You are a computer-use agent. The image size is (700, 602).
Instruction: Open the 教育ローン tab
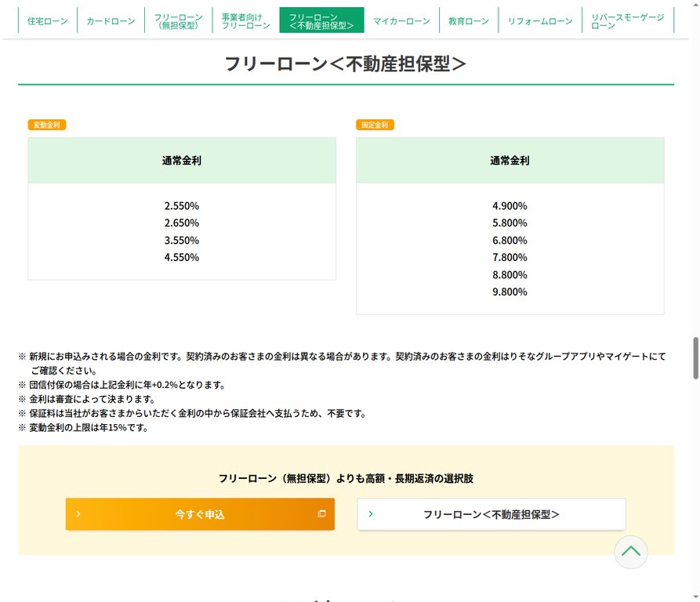[x=468, y=21]
